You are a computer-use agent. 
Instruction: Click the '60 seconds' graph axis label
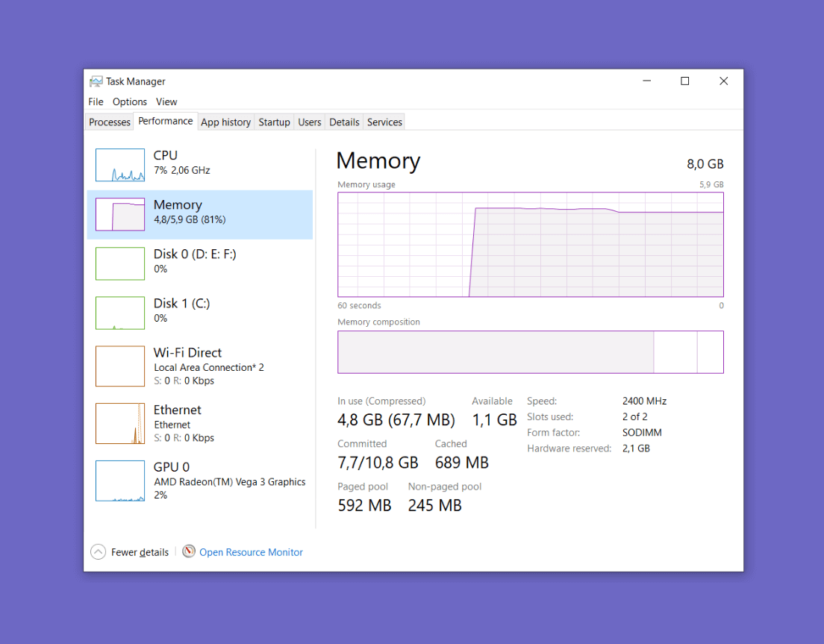[359, 305]
